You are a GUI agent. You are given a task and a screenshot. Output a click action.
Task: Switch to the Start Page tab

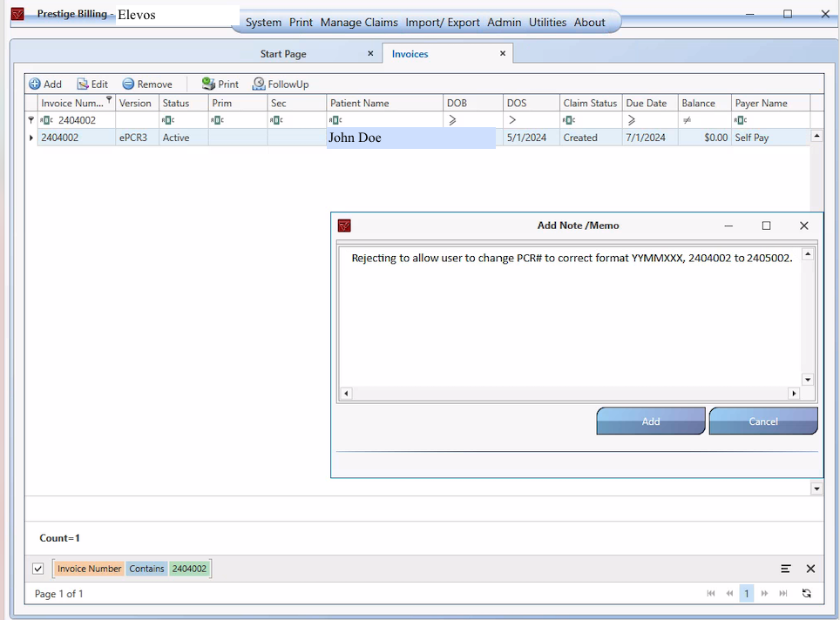pos(283,54)
